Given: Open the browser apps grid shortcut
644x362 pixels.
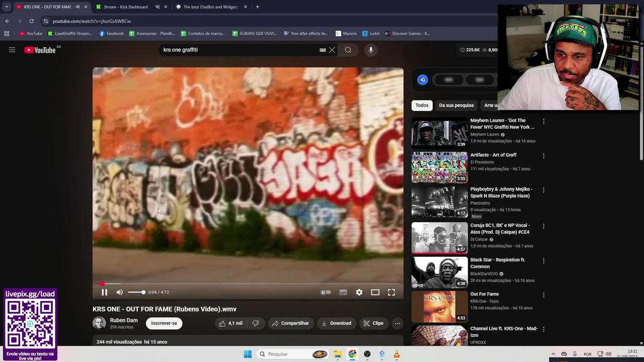Looking at the screenshot, I should click(7, 34).
